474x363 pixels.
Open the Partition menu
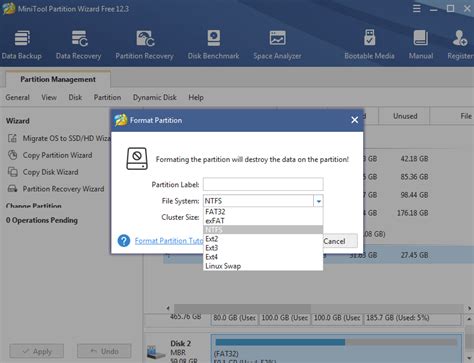tap(107, 98)
